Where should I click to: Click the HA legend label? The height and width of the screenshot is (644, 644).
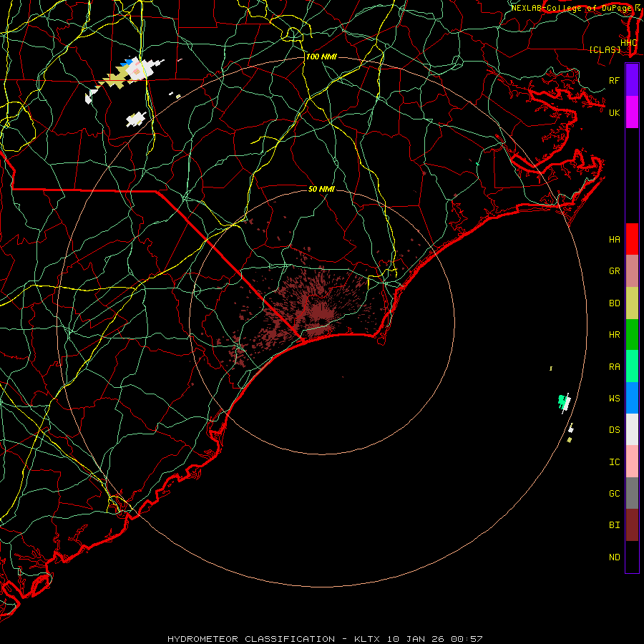[x=614, y=240]
